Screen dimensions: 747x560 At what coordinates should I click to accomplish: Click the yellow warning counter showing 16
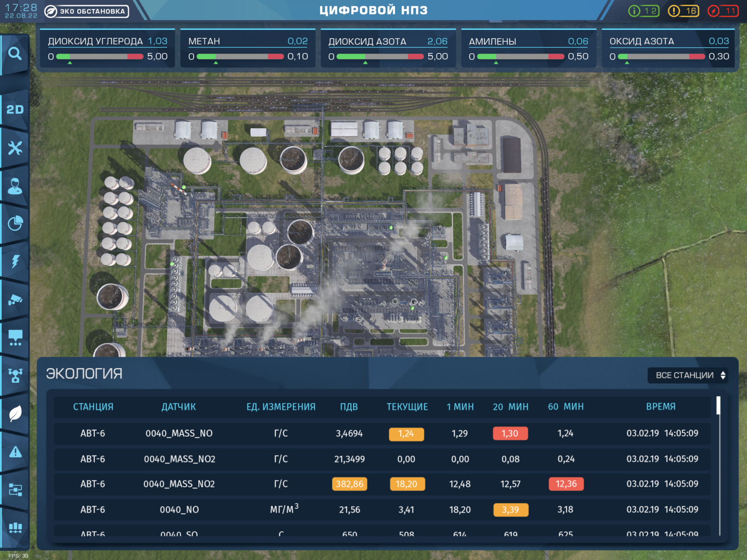(x=683, y=11)
